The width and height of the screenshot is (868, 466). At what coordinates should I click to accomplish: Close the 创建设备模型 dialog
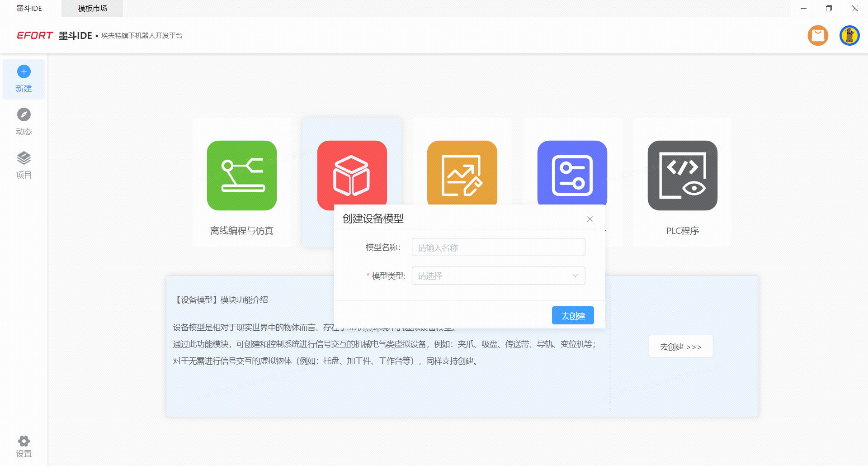(590, 219)
